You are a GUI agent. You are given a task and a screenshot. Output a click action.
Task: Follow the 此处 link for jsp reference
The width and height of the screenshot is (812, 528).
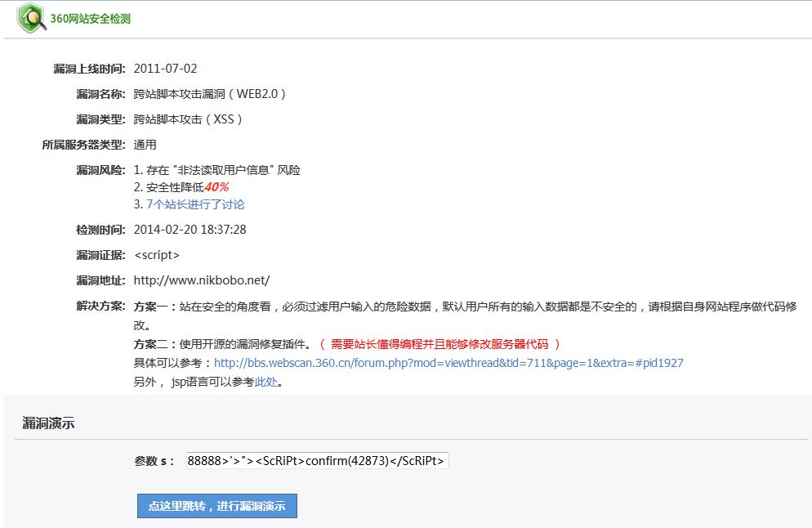tap(266, 382)
